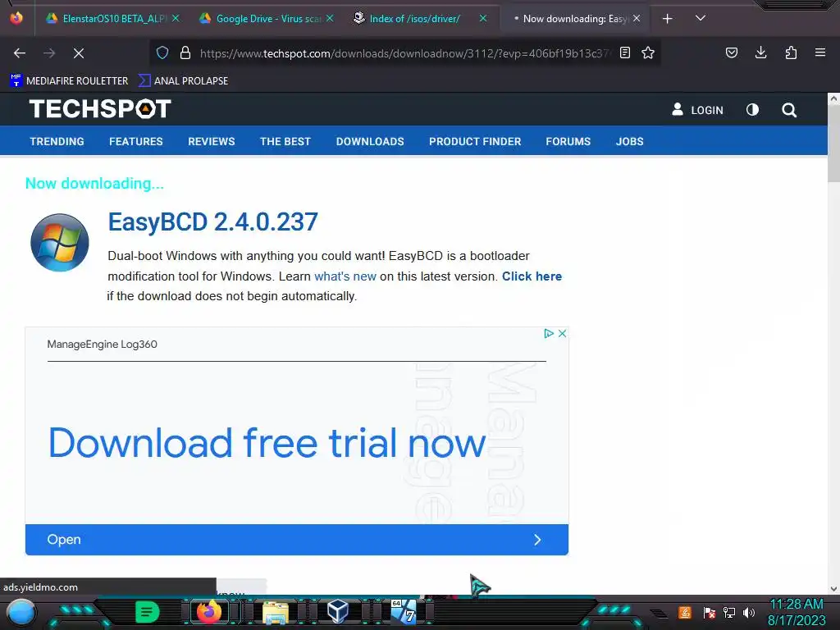Open the 64-bit 7 taskbar app
Screen dimensions: 840x630
pos(404,611)
